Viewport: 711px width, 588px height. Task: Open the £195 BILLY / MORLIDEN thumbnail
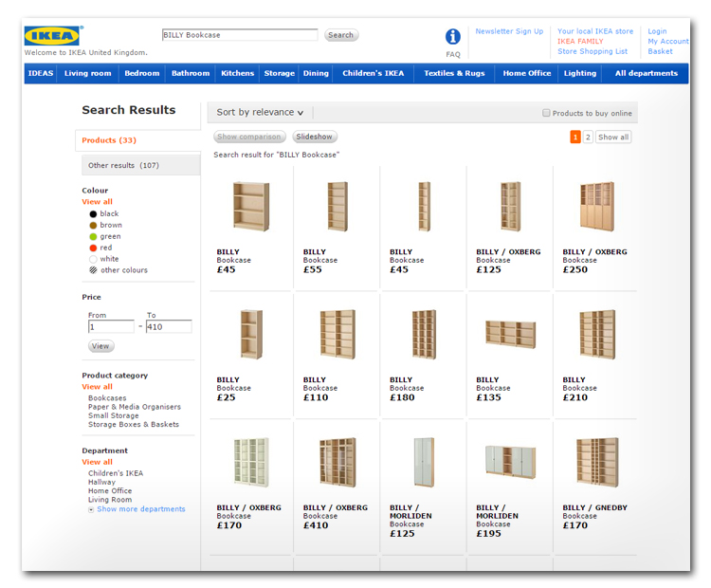(x=511, y=461)
